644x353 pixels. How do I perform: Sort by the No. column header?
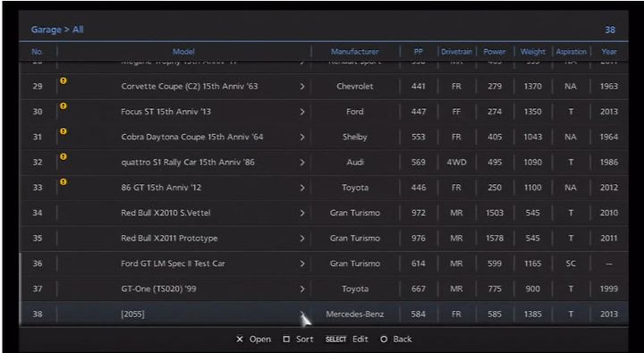pos(37,52)
